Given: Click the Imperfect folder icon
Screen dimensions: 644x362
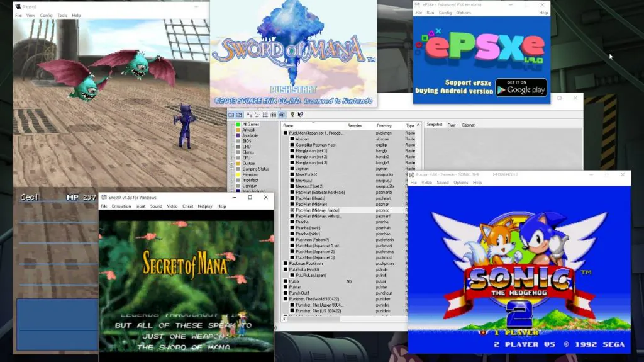Looking at the screenshot, I should pyautogui.click(x=238, y=180).
